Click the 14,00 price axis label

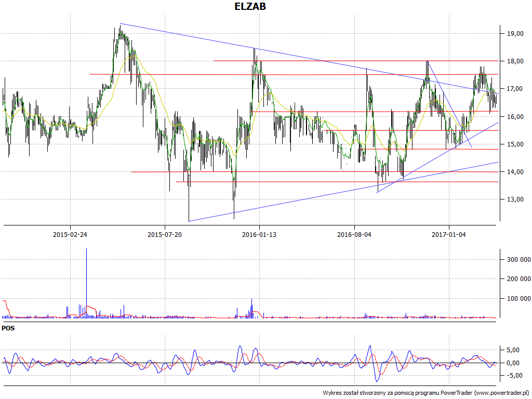[515, 172]
